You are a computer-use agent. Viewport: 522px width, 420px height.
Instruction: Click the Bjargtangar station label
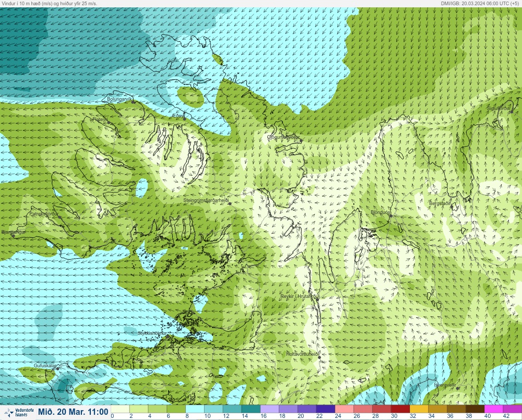14,232
